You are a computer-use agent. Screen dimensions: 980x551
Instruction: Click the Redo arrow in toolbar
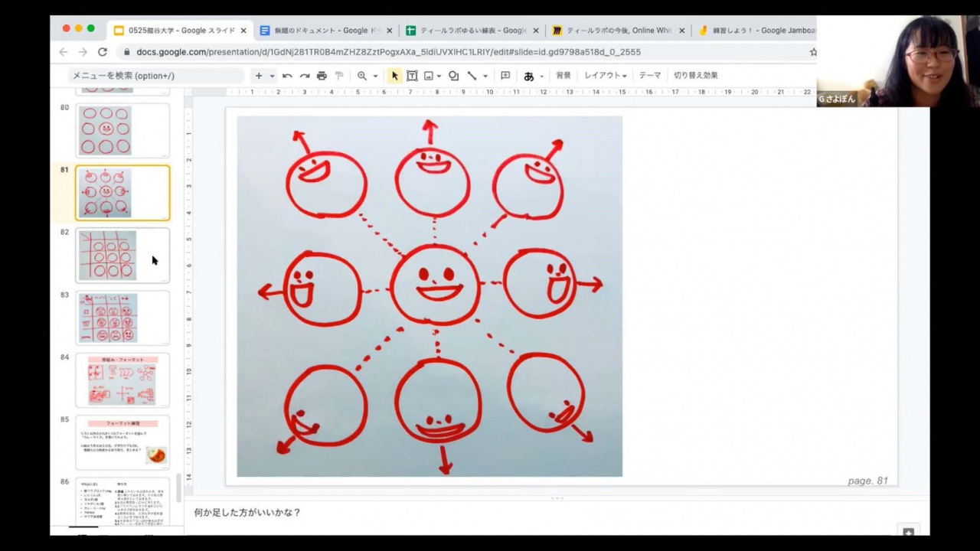304,76
